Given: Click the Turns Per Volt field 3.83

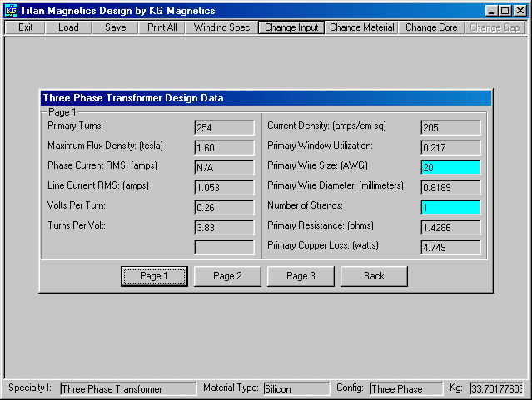Looking at the screenshot, I should pos(224,228).
